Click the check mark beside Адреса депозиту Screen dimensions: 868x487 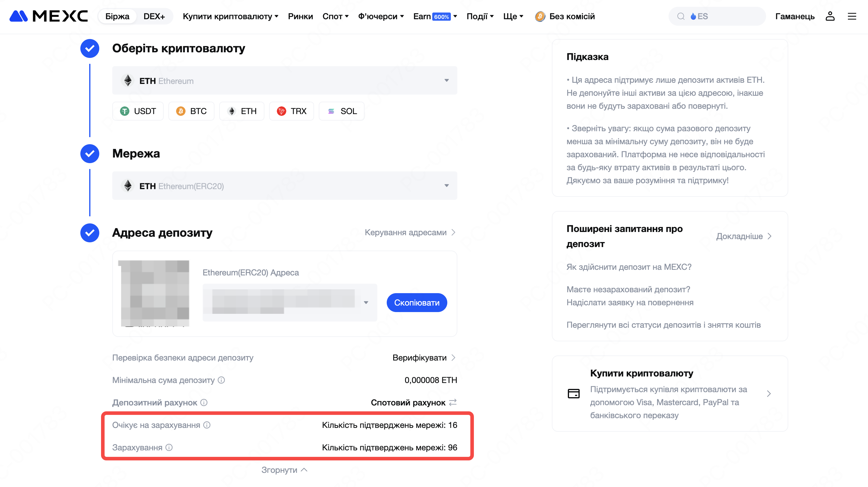(90, 233)
